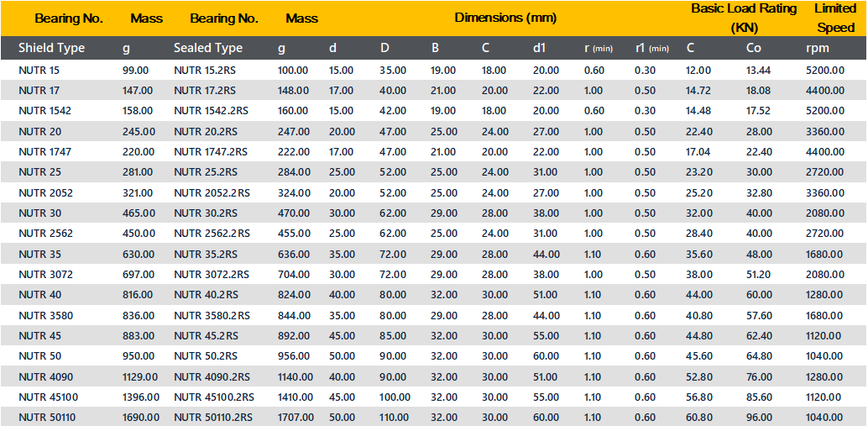Click the 5200.00 rpm value for NUTR 15
The width and height of the screenshot is (868, 426).
click(x=825, y=71)
